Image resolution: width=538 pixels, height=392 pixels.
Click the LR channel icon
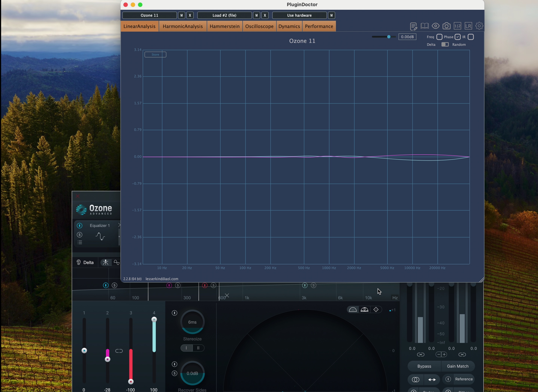(468, 26)
